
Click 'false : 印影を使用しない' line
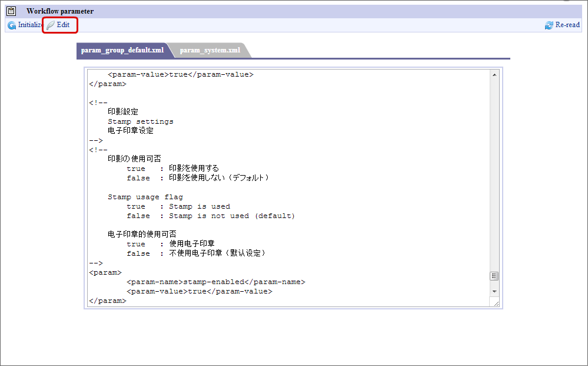click(x=198, y=178)
